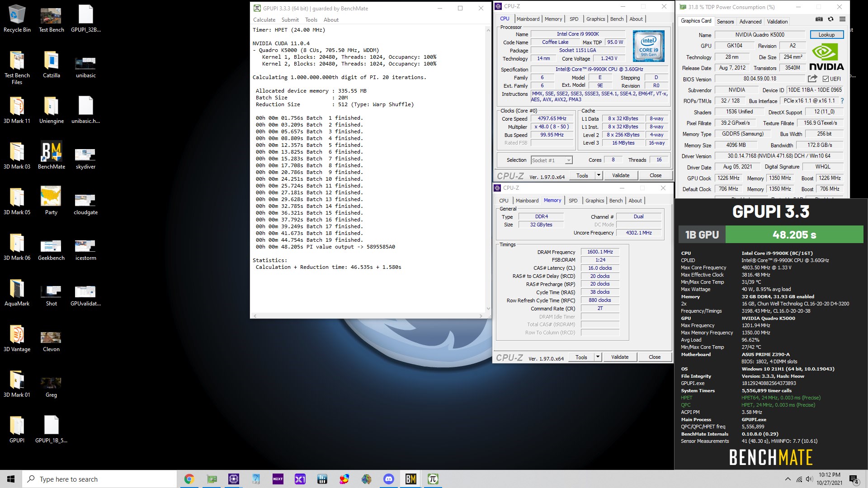
Task: Open CPU-Z from the taskbar
Action: tap(234, 479)
